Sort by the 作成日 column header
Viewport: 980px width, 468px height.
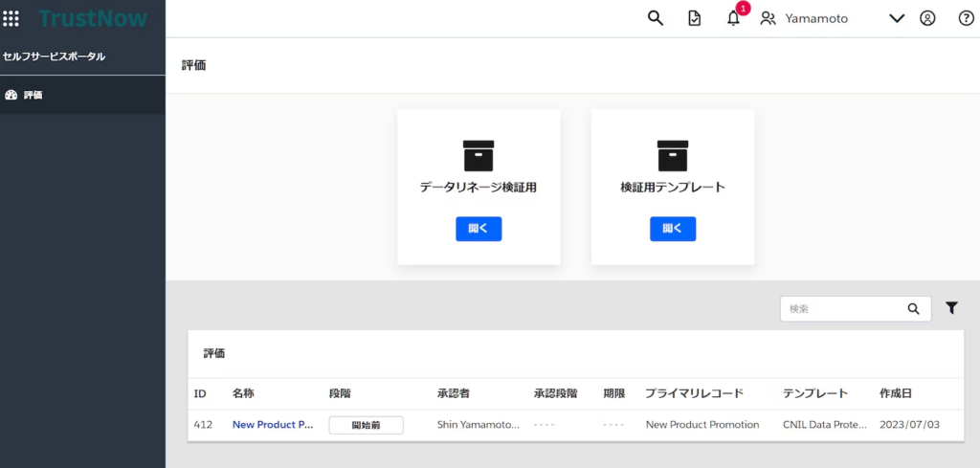click(896, 393)
